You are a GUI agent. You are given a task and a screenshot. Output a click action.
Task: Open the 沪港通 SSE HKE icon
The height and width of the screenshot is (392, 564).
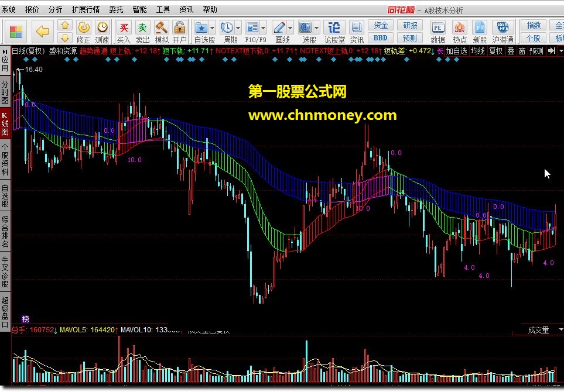tap(503, 27)
